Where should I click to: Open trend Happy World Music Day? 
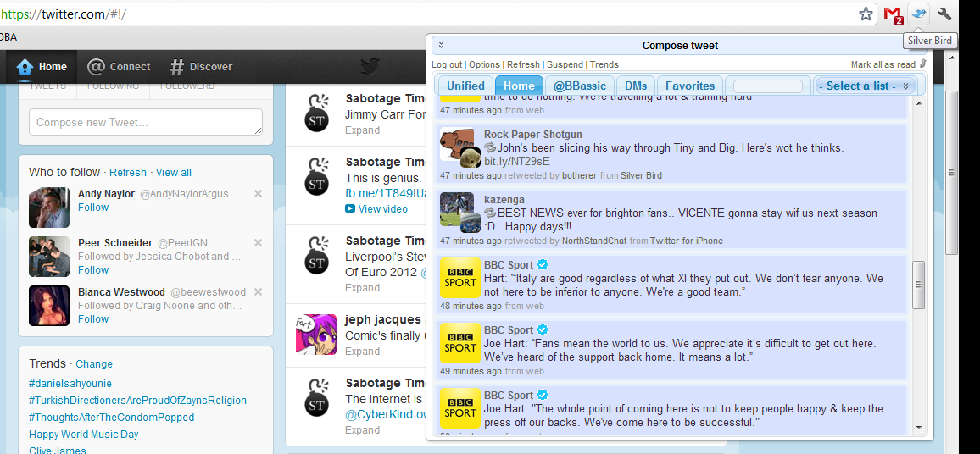coord(84,434)
